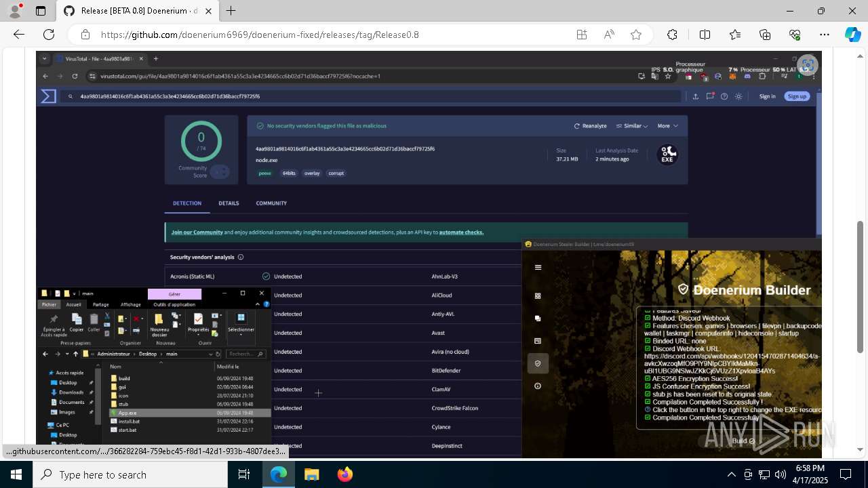Viewport: 868px width, 488px height.
Task: Open the volume tray control
Action: pos(781,474)
